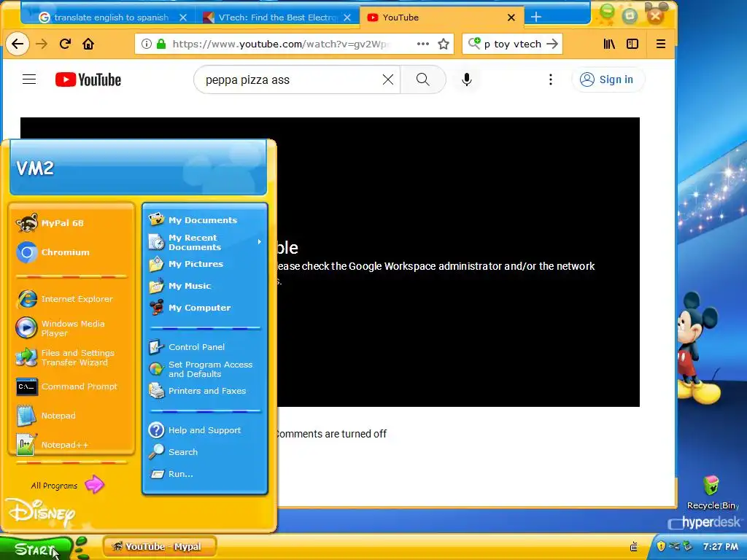Open Printers and Faxes
This screenshot has width=747, height=560.
click(x=205, y=391)
